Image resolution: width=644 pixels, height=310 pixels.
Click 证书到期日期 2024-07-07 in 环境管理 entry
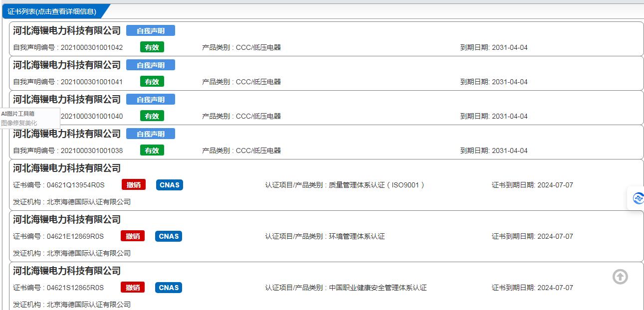(x=532, y=237)
